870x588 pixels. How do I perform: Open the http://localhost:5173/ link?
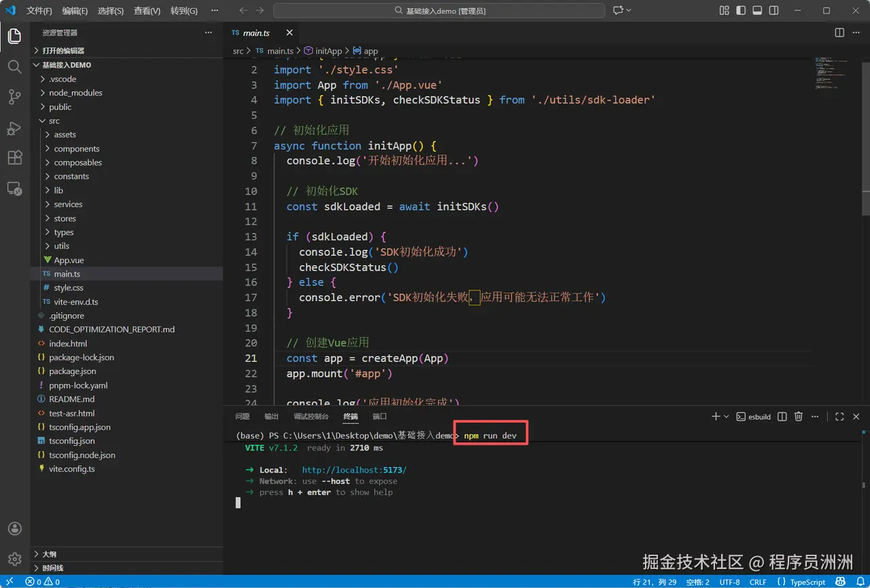click(x=354, y=470)
